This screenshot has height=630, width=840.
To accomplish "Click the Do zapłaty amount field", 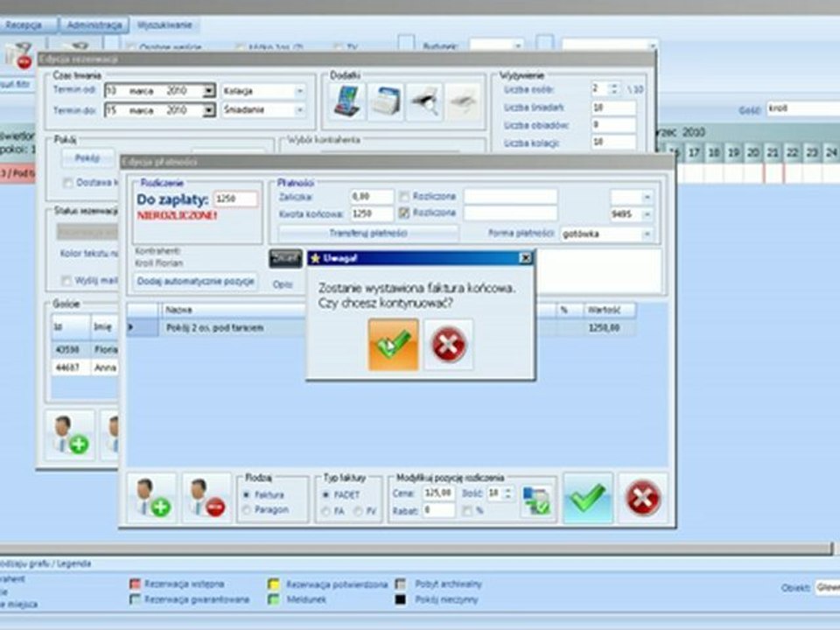I will click(x=235, y=199).
